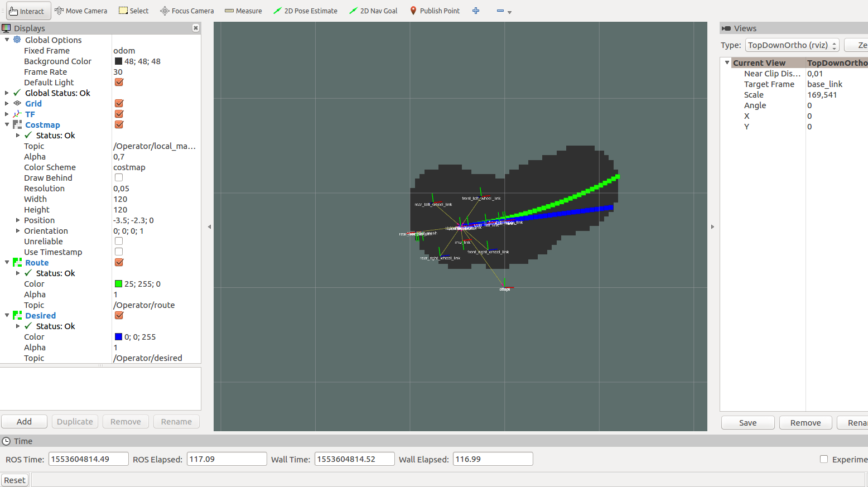Viewport: 868px width, 487px height.
Task: Click the Background Color swatch
Action: [x=118, y=61]
